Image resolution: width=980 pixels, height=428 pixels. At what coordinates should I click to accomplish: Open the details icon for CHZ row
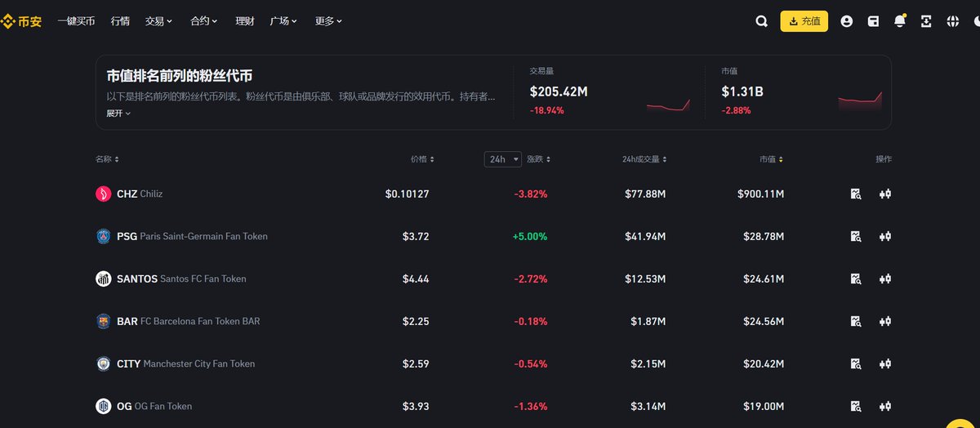(856, 194)
